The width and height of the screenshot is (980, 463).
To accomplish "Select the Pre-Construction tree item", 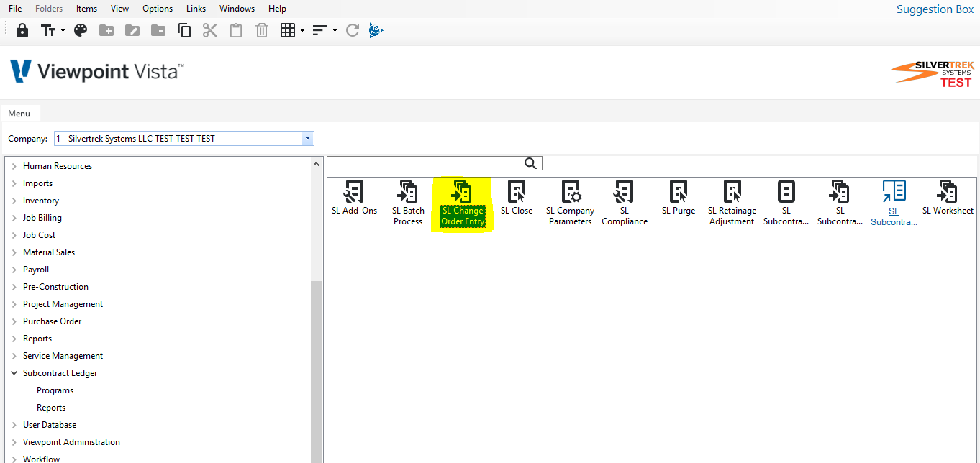I will point(55,287).
